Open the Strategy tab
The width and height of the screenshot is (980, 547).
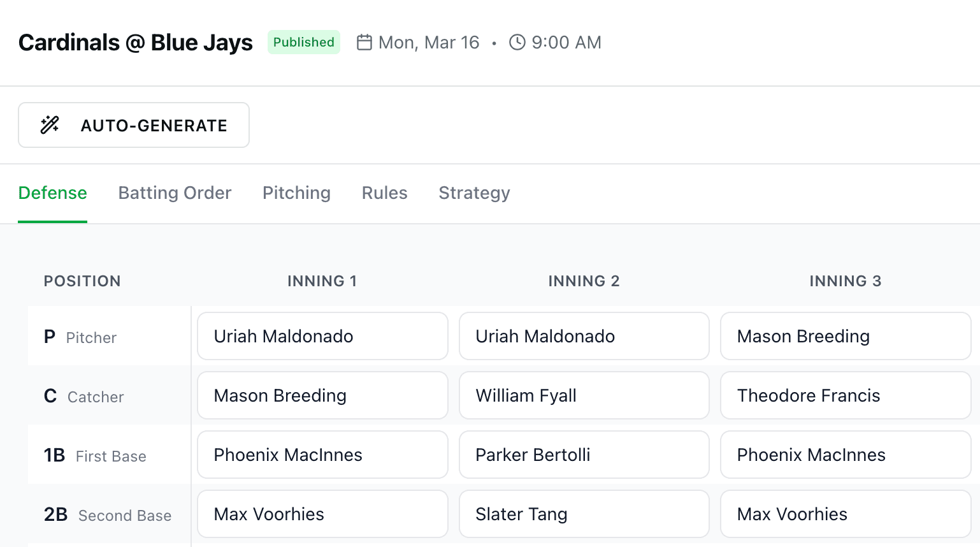pos(474,193)
